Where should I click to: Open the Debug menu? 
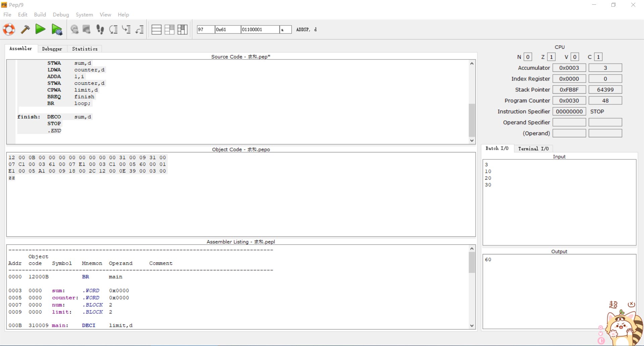pos(61,15)
